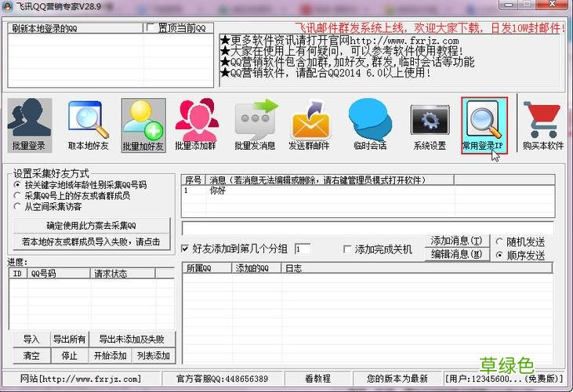Select the 取本地好友 magnifier icon

click(x=88, y=125)
